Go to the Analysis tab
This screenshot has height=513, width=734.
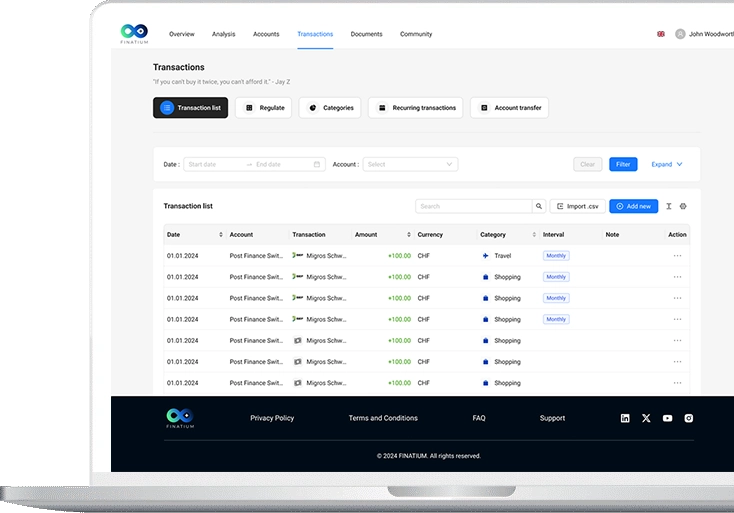[223, 34]
